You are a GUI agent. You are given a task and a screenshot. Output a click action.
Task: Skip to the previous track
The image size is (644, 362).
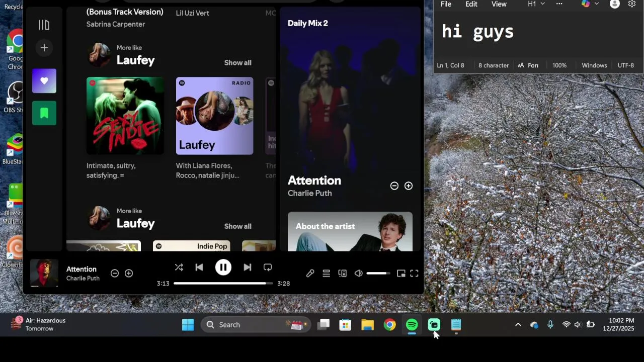pyautogui.click(x=199, y=267)
